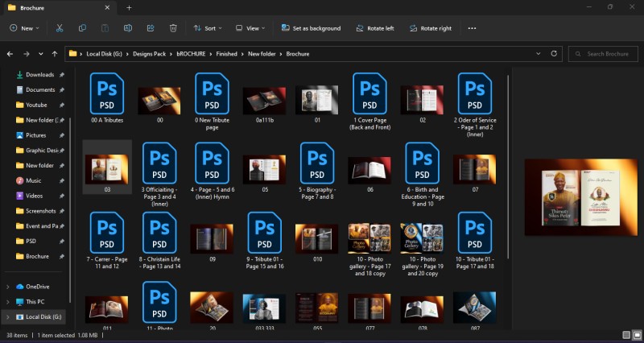Image resolution: width=644 pixels, height=343 pixels.
Task: Click the Rename icon in toolbar
Action: point(128,28)
